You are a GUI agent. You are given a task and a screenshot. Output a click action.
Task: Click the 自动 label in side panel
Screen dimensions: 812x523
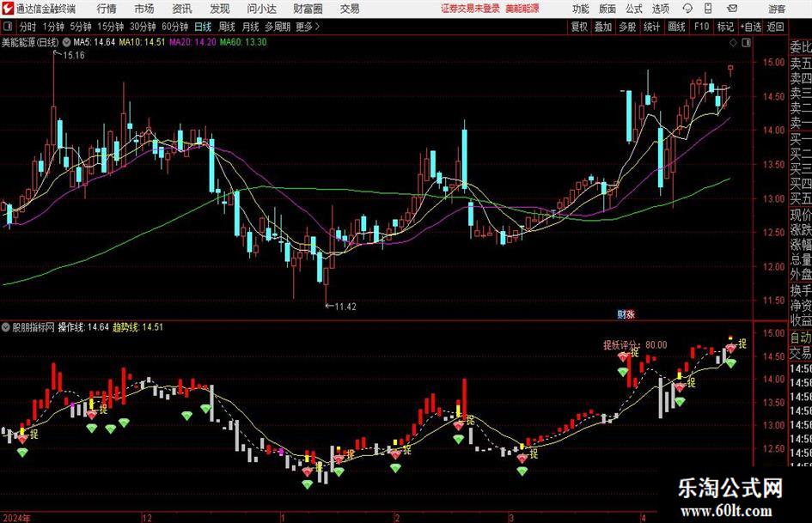801,338
